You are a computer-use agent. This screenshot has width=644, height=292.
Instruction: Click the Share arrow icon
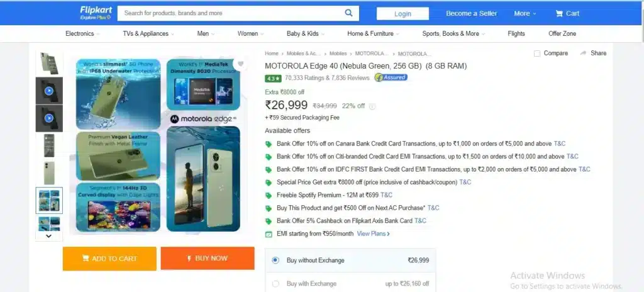pos(583,53)
